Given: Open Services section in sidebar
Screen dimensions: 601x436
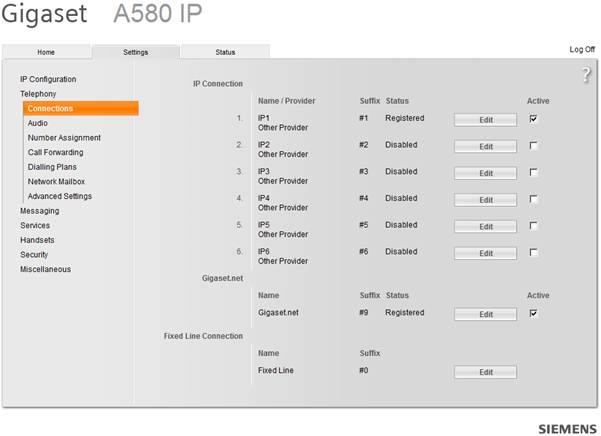Looking at the screenshot, I should [35, 225].
